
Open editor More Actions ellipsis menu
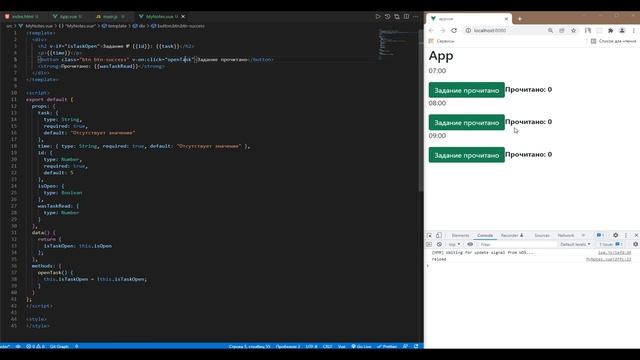pyautogui.click(x=416, y=16)
